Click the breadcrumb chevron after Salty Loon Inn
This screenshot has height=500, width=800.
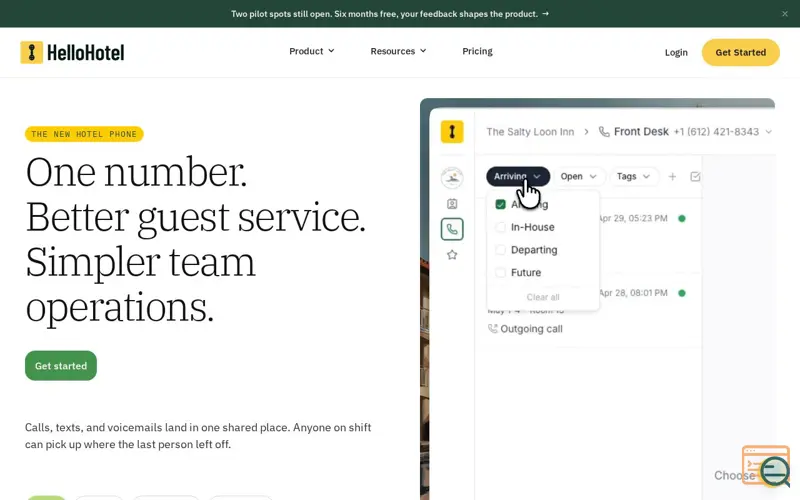586,132
